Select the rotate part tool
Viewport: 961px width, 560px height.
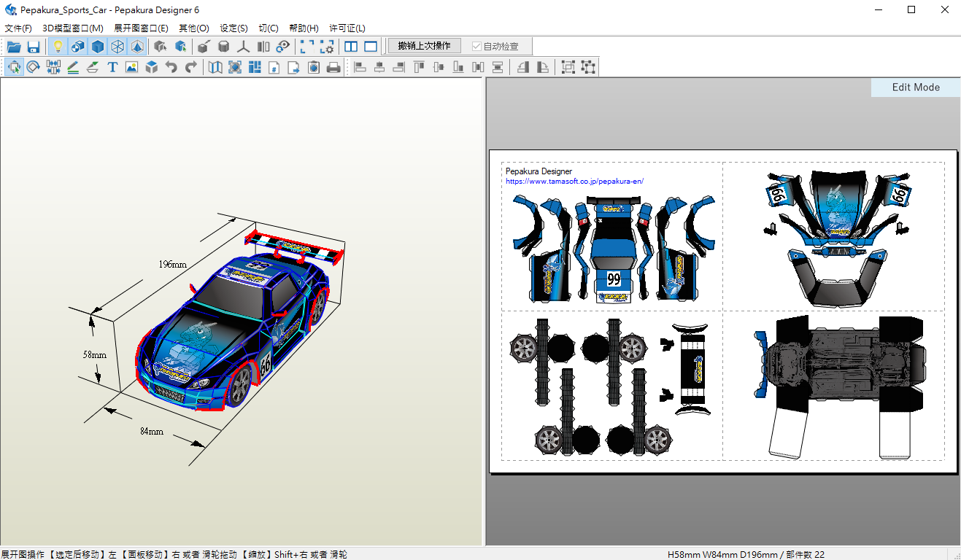click(34, 68)
